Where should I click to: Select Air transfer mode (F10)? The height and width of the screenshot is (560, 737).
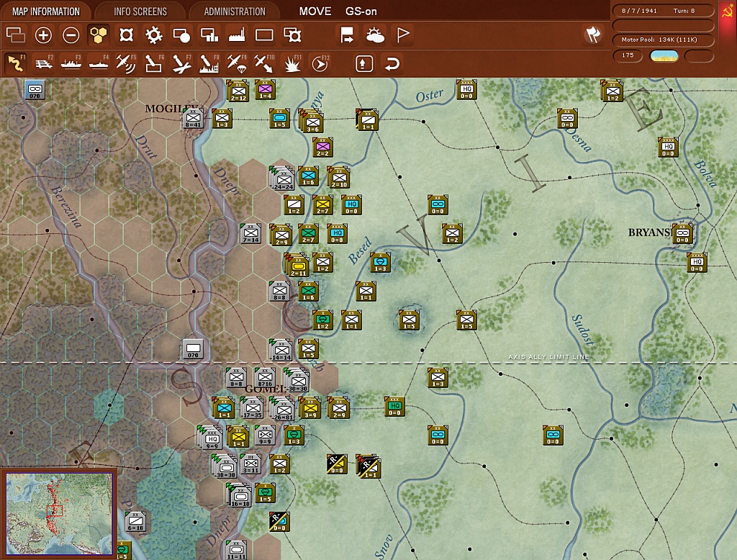point(264,63)
